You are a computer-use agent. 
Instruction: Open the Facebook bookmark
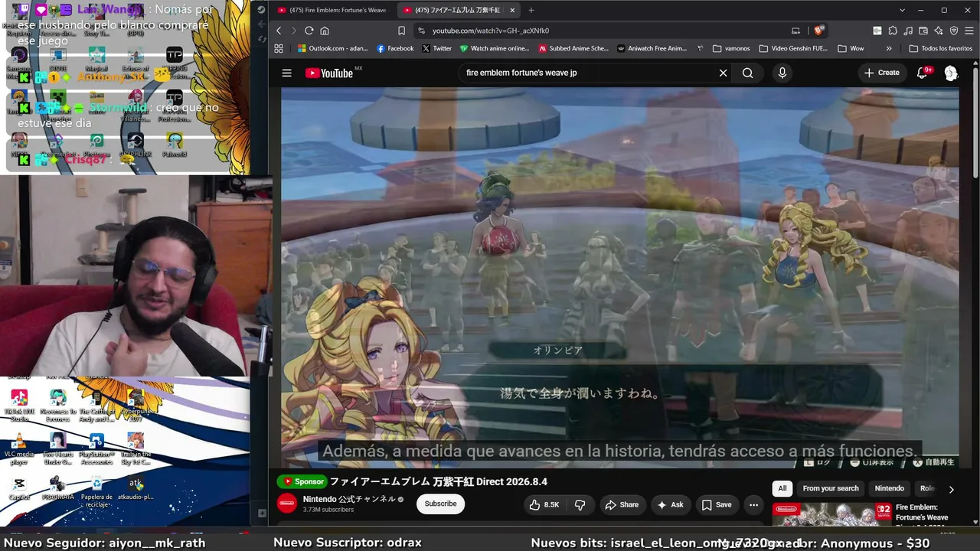pyautogui.click(x=395, y=48)
